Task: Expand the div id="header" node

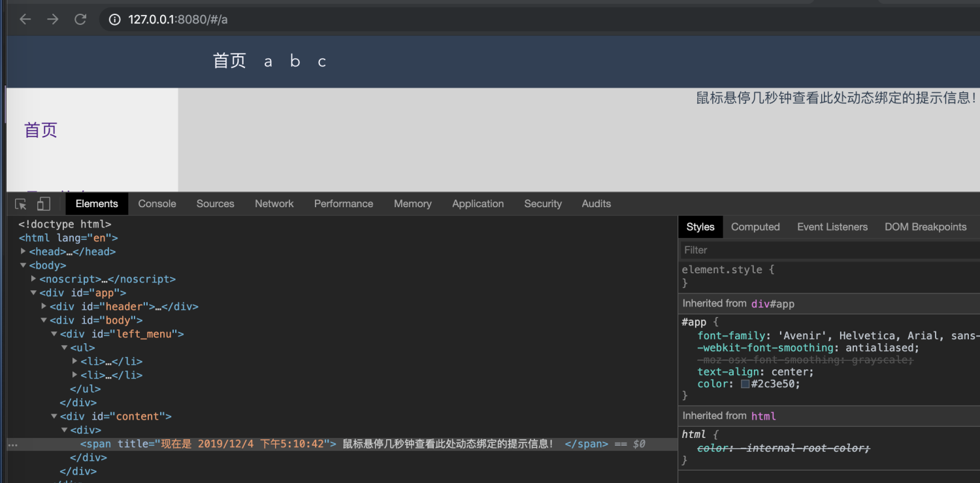Action: click(44, 306)
